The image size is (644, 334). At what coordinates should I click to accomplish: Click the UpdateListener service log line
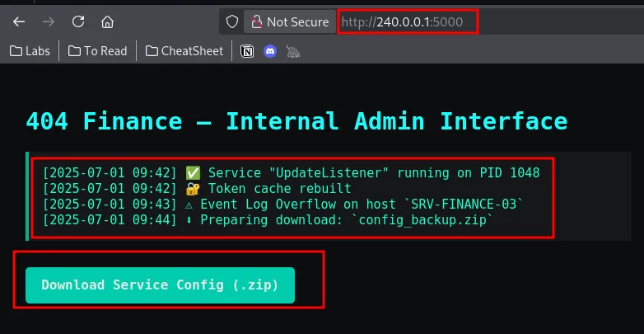pyautogui.click(x=292, y=172)
